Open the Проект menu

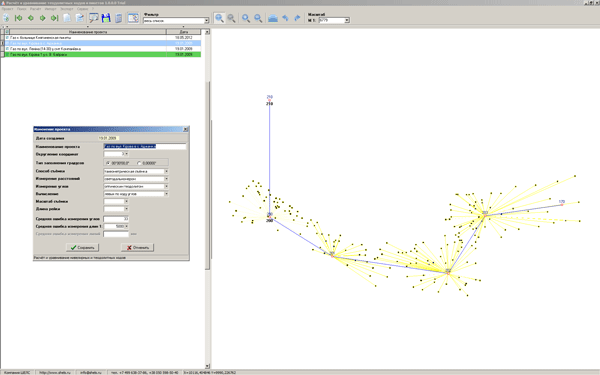pos(8,8)
